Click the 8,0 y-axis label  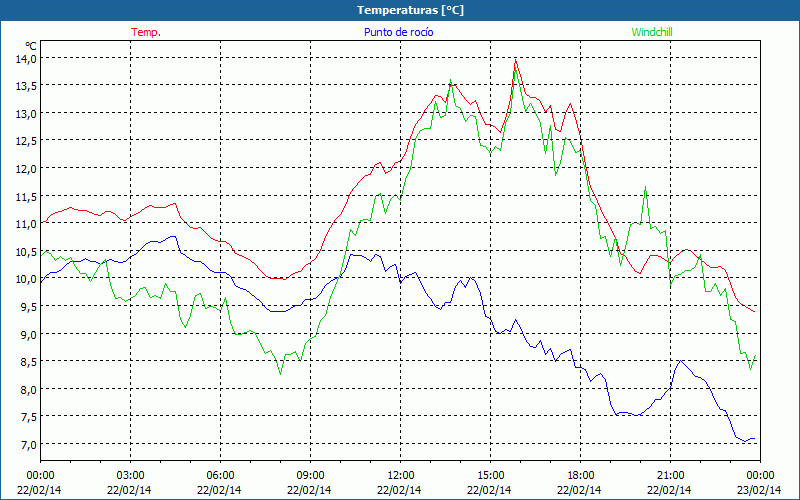tap(28, 389)
